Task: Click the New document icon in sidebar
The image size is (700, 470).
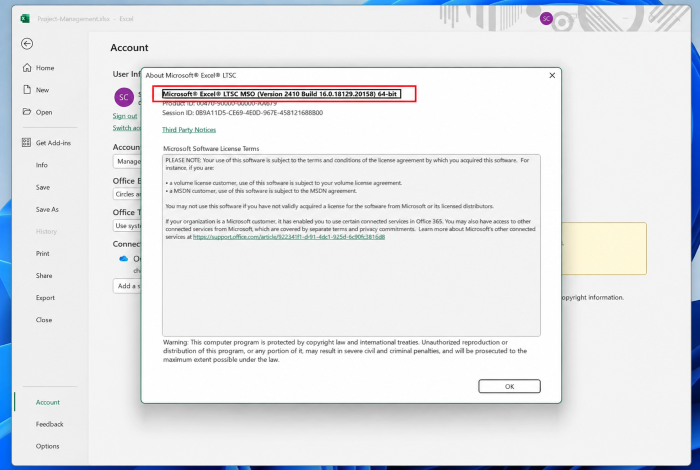Action: tap(27, 90)
